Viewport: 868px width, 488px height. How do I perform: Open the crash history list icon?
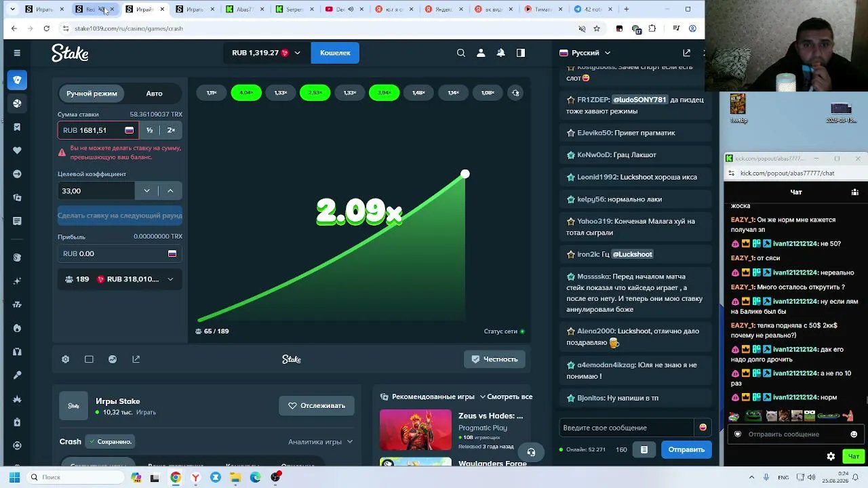[515, 93]
